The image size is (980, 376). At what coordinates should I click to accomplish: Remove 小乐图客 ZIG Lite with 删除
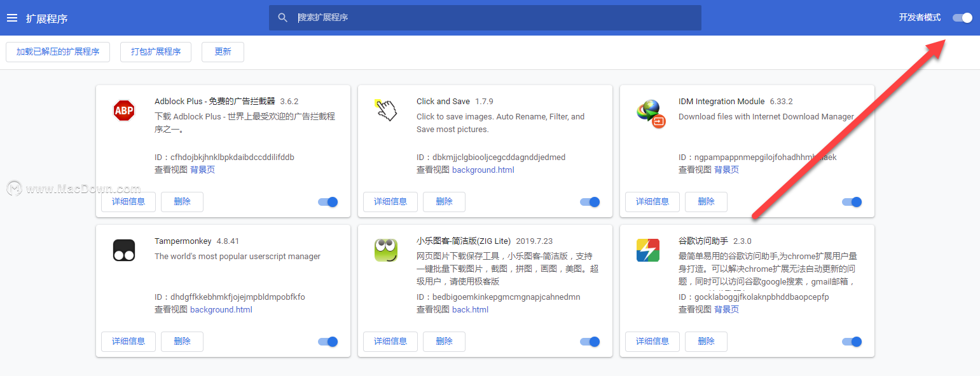444,342
